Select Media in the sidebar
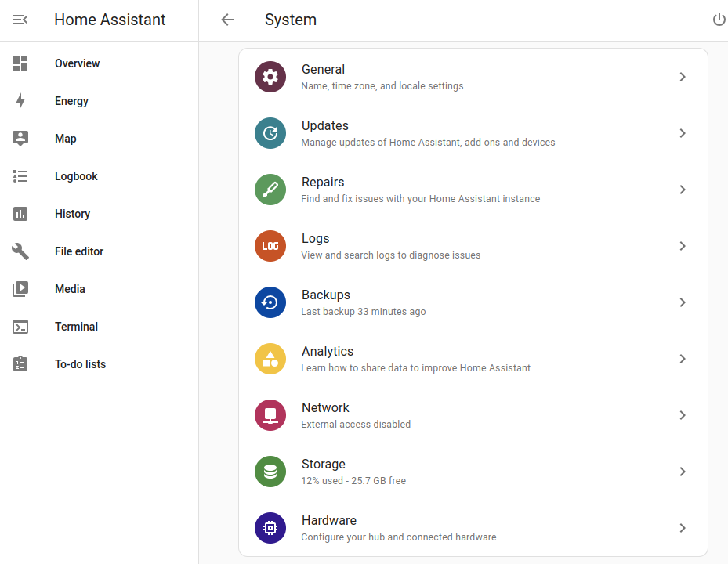Image resolution: width=728 pixels, height=564 pixels. click(70, 289)
